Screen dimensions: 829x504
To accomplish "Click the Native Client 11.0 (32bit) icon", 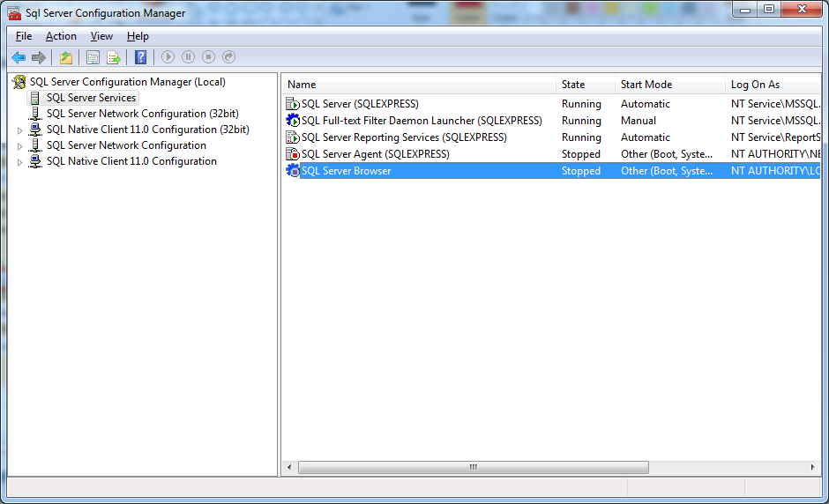I will 35,130.
